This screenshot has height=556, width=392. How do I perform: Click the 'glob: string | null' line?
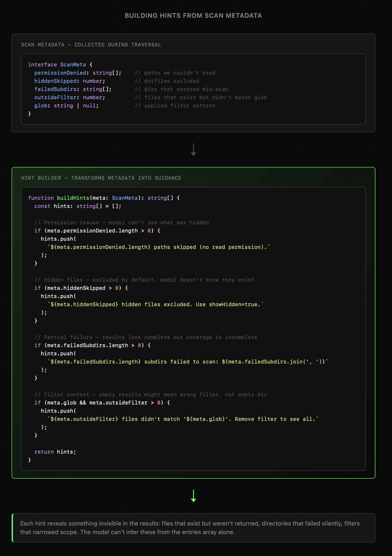(x=66, y=106)
